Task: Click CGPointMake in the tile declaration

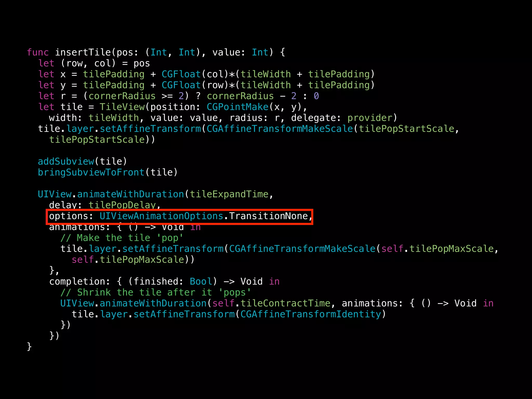Action: pos(237,107)
